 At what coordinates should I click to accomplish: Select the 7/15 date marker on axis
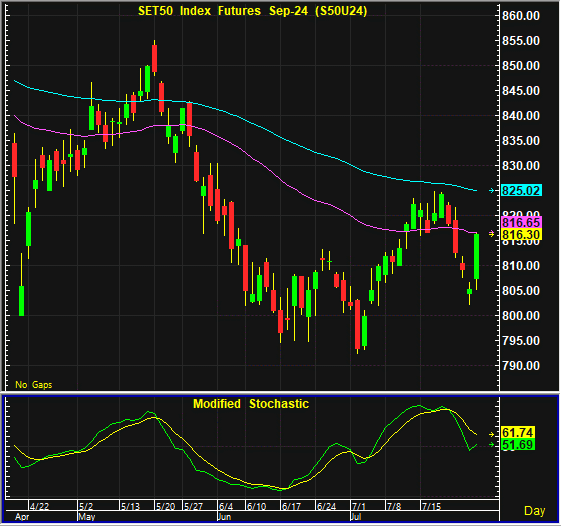click(x=431, y=506)
